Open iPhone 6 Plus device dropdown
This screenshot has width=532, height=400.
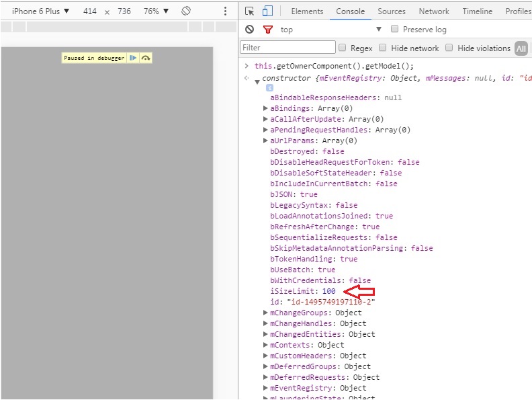pos(40,11)
